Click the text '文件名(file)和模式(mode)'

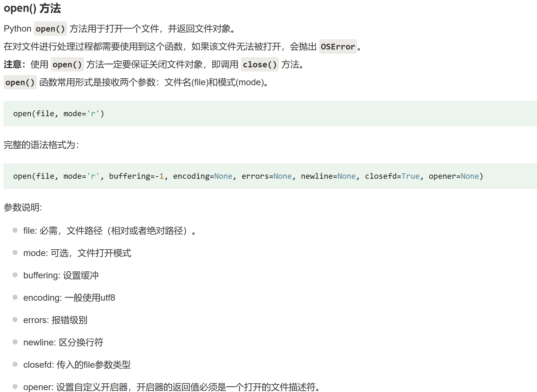click(214, 82)
